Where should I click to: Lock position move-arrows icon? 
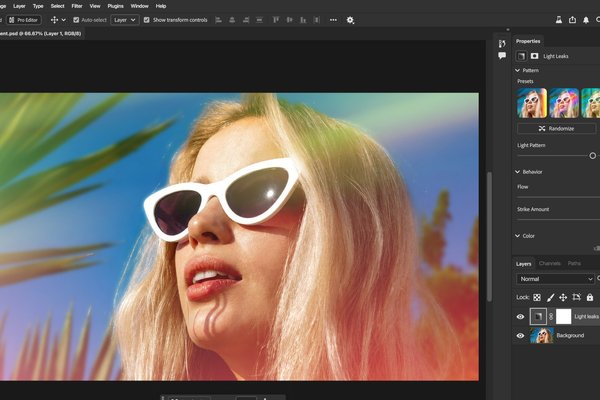563,297
